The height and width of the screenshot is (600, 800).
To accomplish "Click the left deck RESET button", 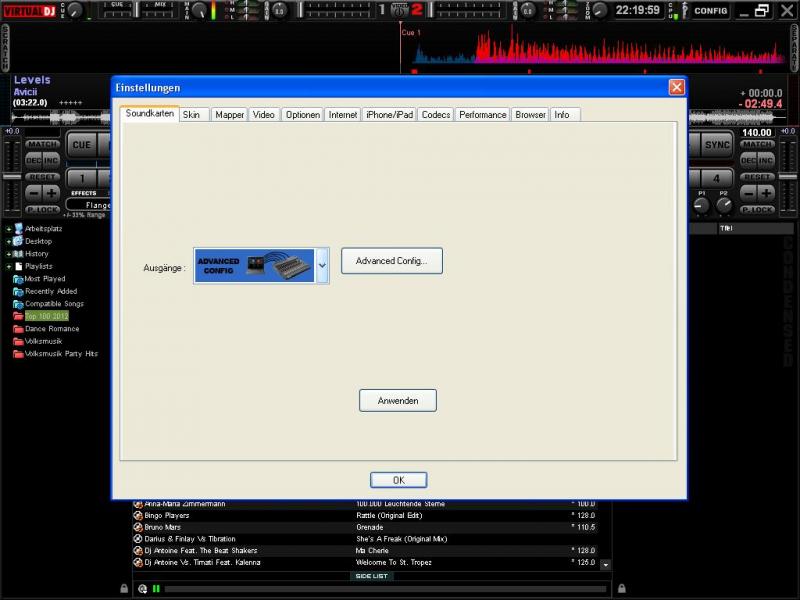I will pyautogui.click(x=42, y=177).
